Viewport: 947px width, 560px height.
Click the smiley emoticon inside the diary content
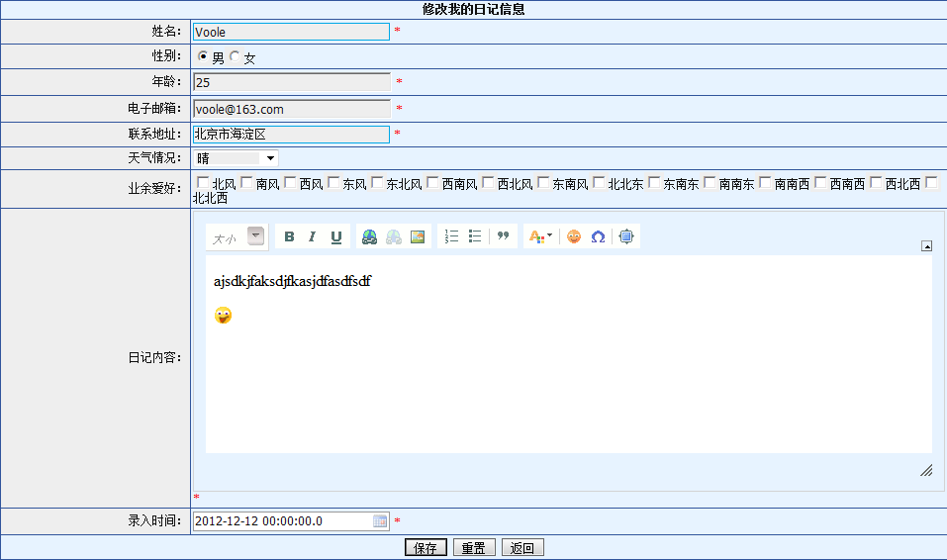223,316
